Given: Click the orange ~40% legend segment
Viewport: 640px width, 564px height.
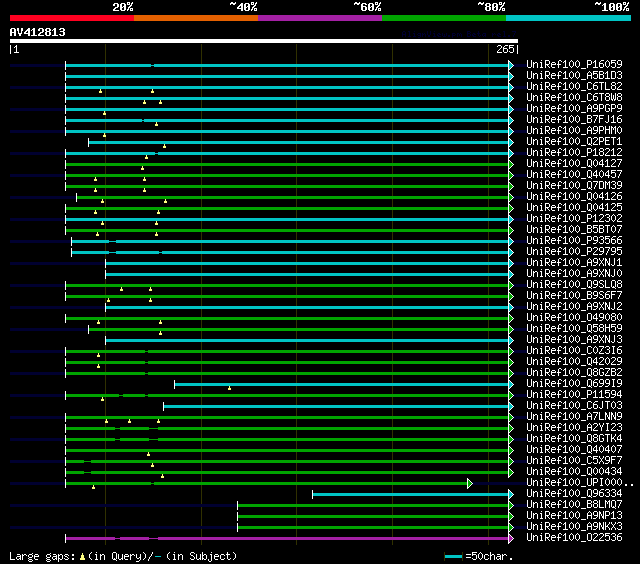Looking at the screenshot, I should point(195,18).
